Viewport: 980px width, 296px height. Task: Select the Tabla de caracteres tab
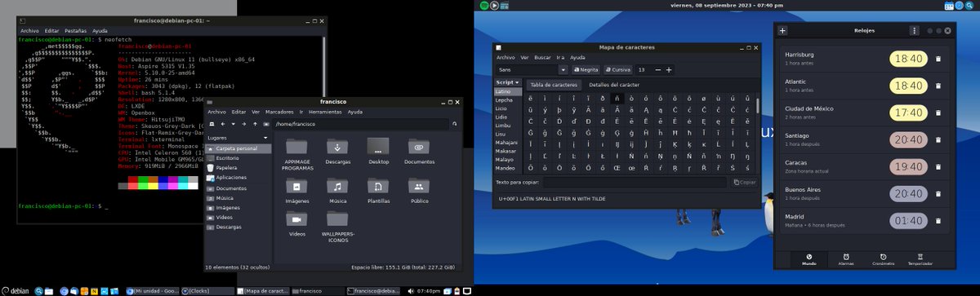[x=553, y=85]
